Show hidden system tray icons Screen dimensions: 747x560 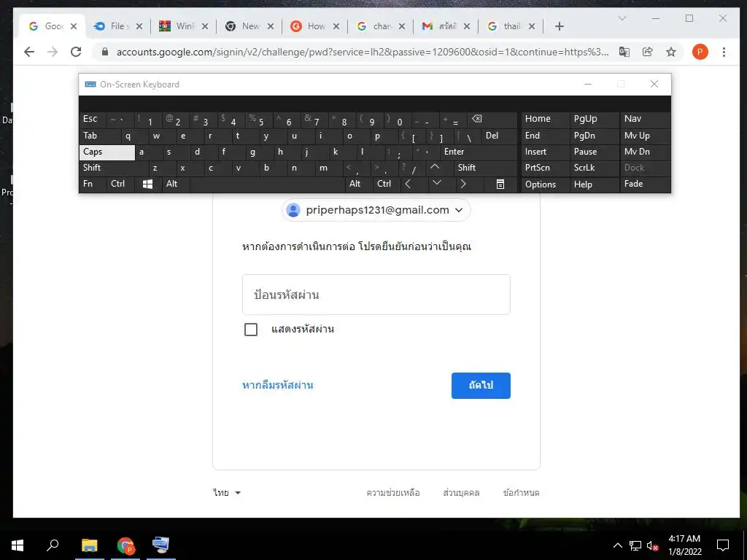pyautogui.click(x=617, y=545)
